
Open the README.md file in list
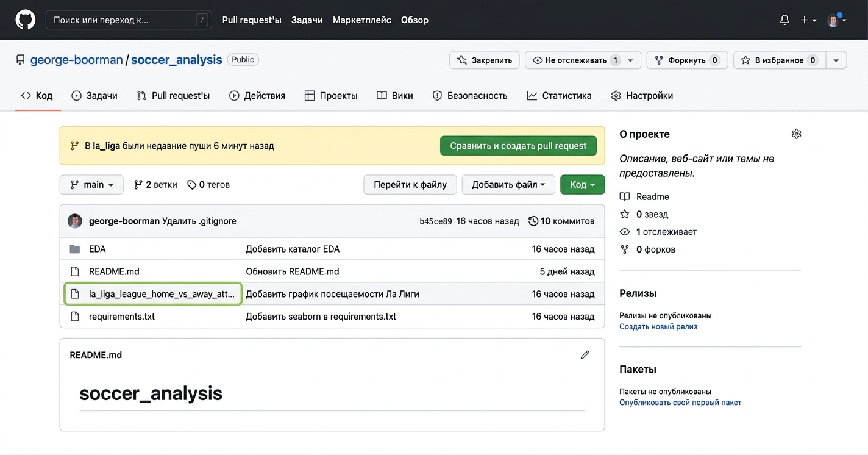click(x=114, y=271)
